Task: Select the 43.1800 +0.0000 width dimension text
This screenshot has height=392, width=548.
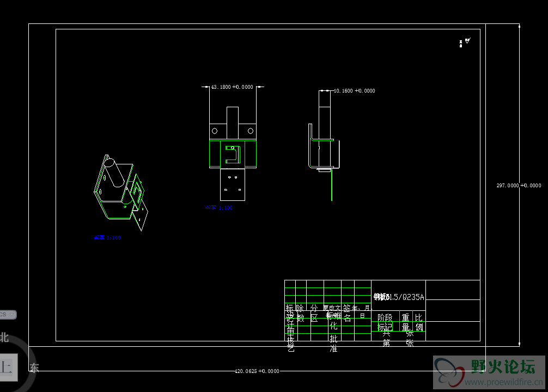Action: coord(232,87)
